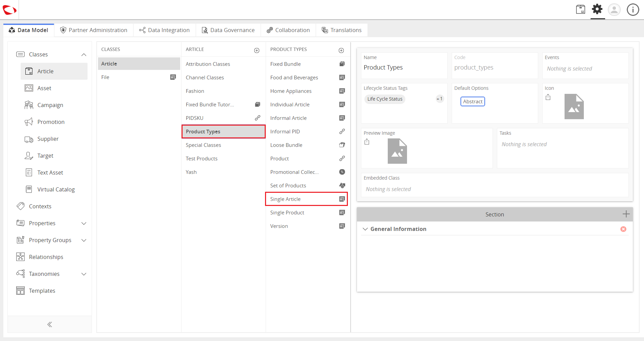The image size is (644, 341).
Task: Open the user profile avatar
Action: 614,9
